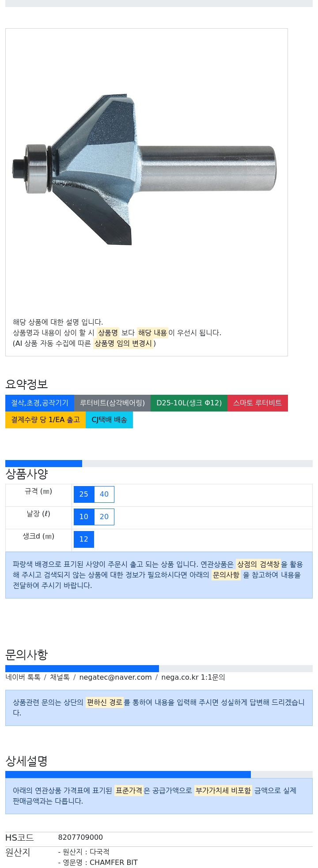The width and height of the screenshot is (318, 868).
Task: Click the negatec@naver.com email link
Action: coord(115,677)
